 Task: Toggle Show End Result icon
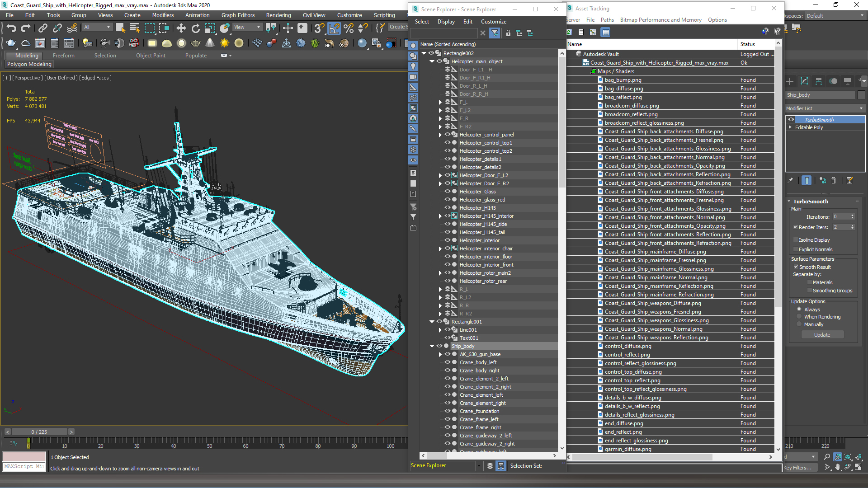[x=807, y=180]
